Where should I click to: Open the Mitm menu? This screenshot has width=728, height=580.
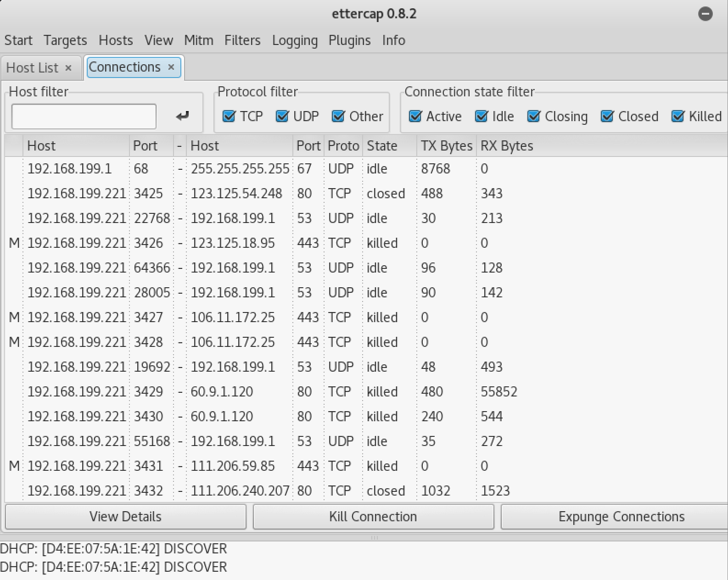198,40
